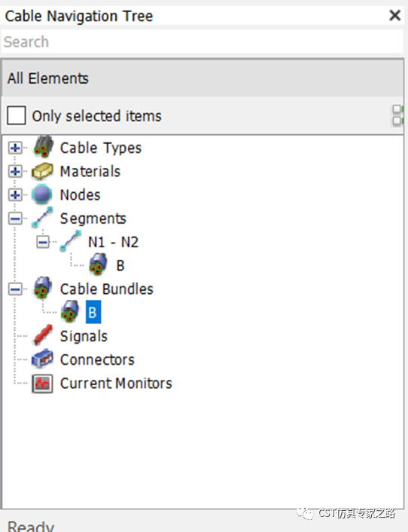408x532 pixels.
Task: Select the All Elements header tab
Action: pyautogui.click(x=202, y=78)
